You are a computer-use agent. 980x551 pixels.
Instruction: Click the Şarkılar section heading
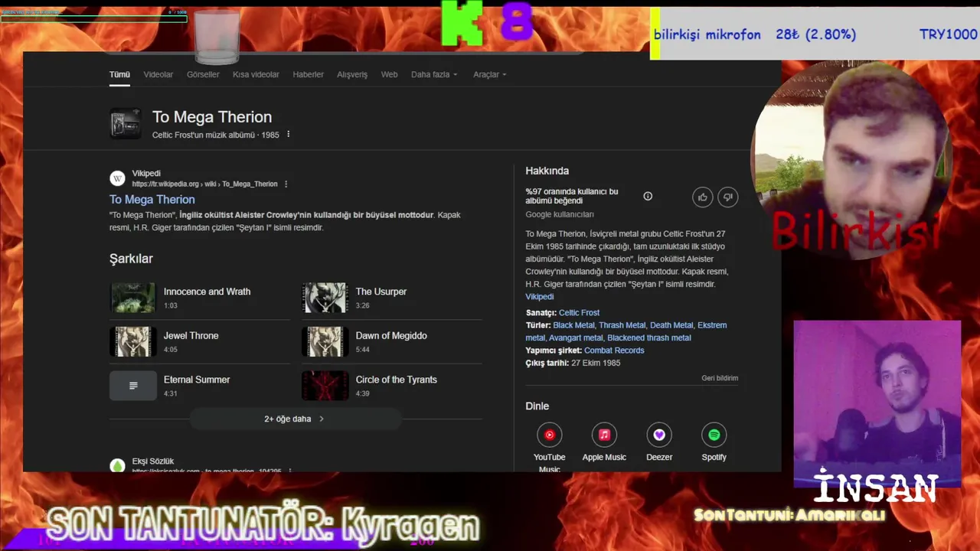coord(131,259)
